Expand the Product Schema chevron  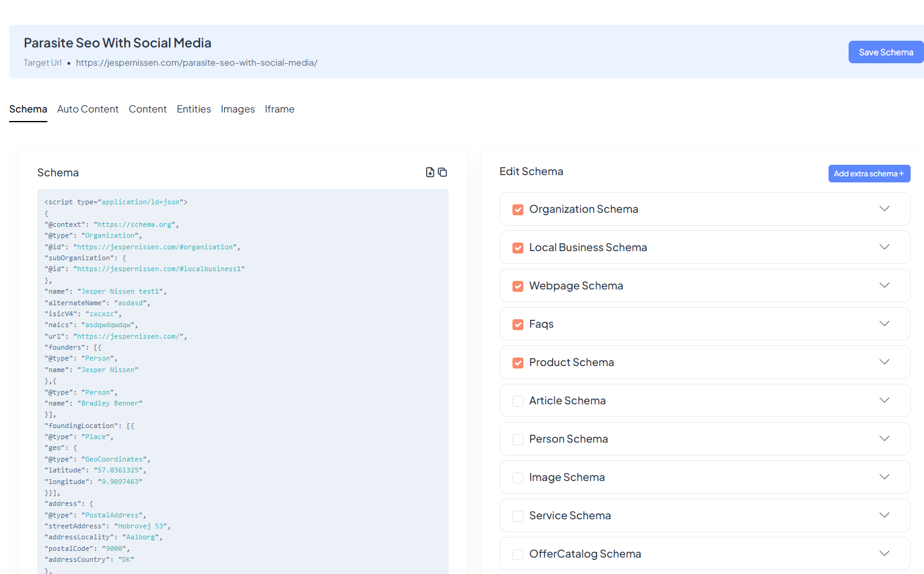coord(884,362)
